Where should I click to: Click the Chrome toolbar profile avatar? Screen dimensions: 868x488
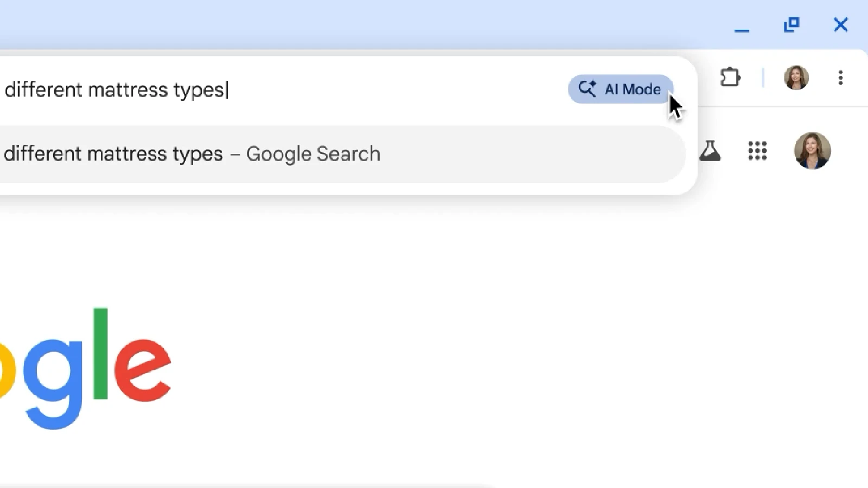pyautogui.click(x=796, y=78)
